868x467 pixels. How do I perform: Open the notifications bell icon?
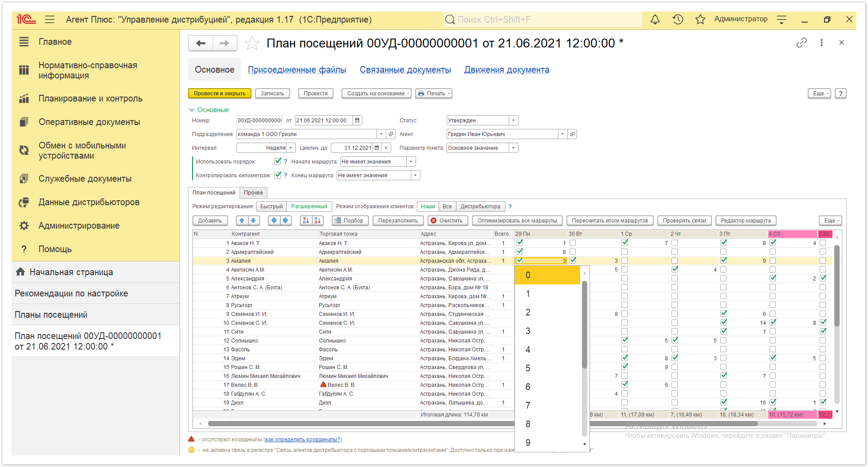pos(655,19)
